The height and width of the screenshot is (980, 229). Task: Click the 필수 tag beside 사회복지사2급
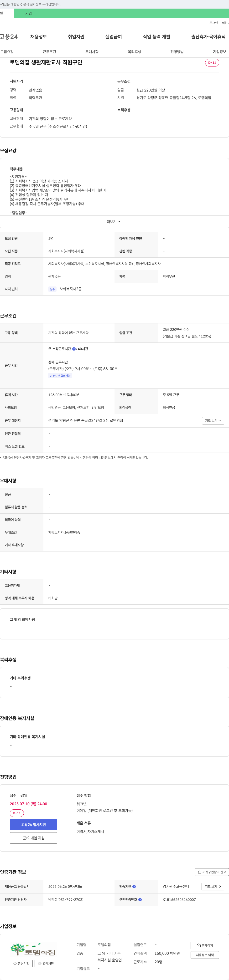(x=52, y=289)
